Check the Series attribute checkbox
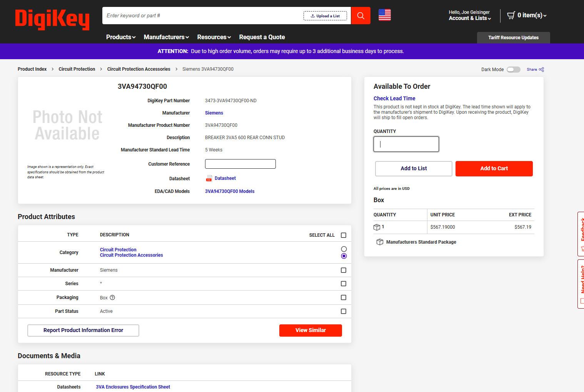This screenshot has height=392, width=584. click(x=344, y=284)
